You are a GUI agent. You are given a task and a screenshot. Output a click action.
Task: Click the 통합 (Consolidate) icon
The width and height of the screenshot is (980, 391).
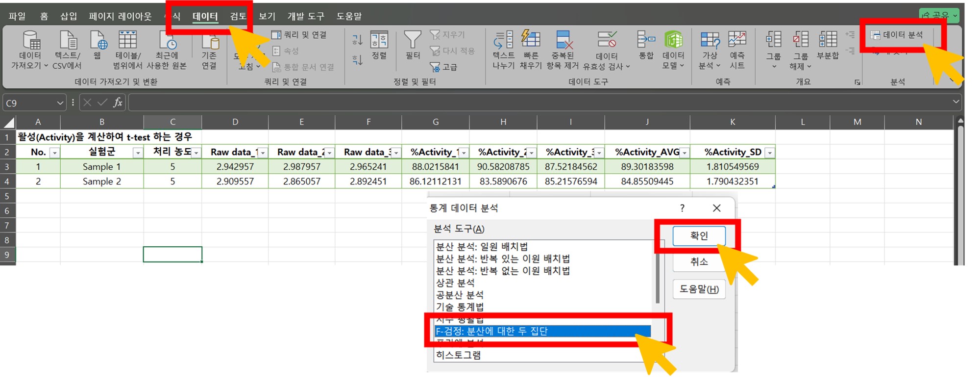(646, 45)
